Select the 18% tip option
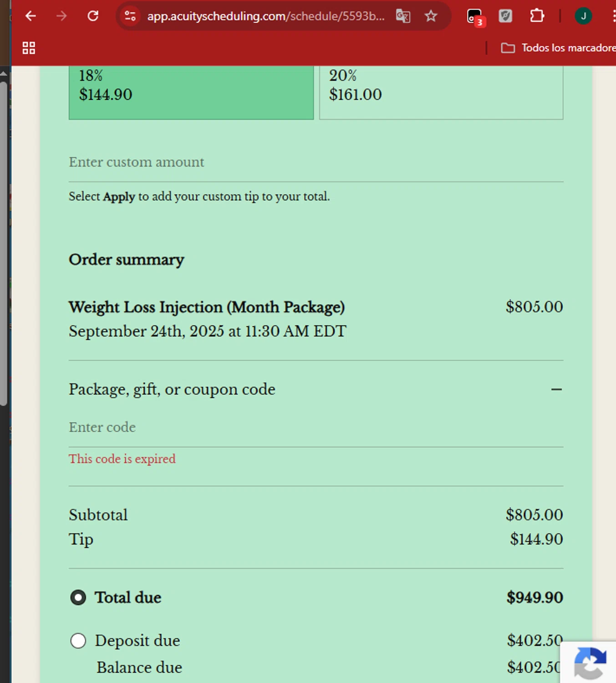616x683 pixels. 191,92
